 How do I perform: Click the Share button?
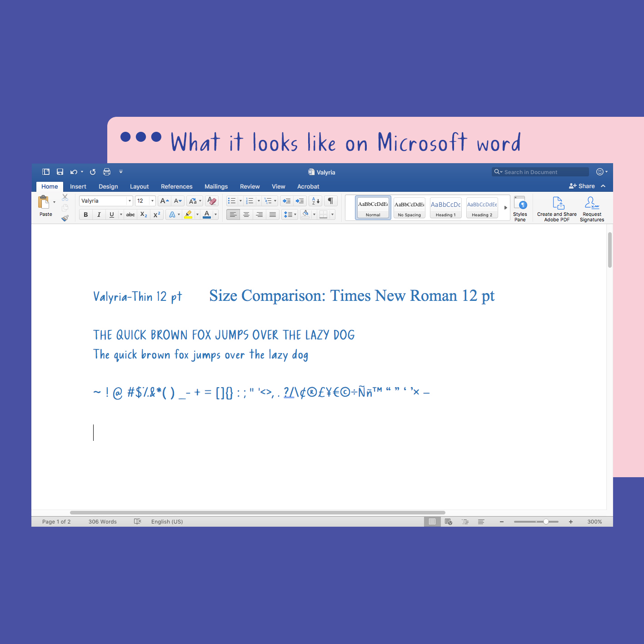click(582, 186)
